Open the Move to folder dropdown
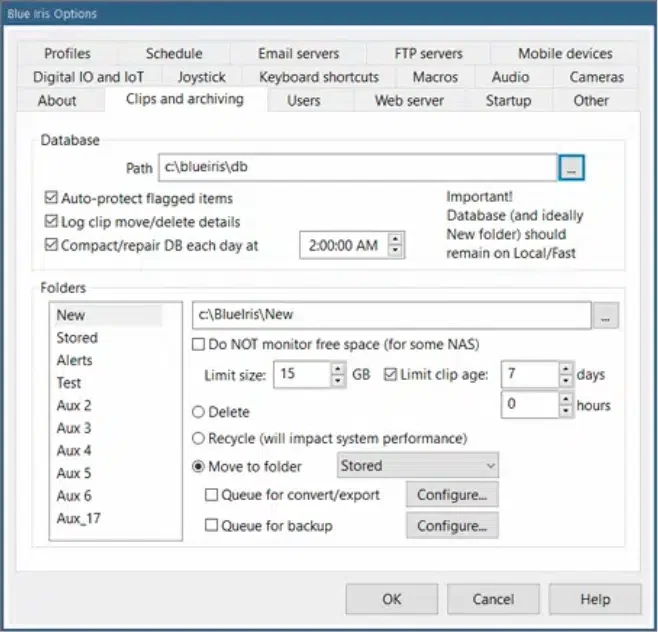 tap(417, 466)
